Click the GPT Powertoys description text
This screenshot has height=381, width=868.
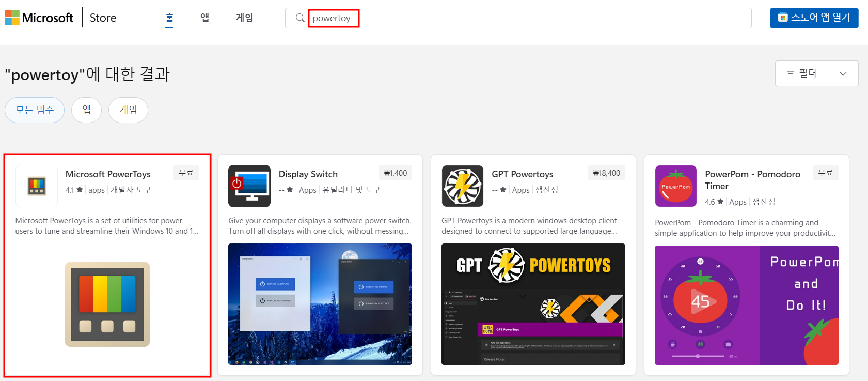(x=529, y=226)
